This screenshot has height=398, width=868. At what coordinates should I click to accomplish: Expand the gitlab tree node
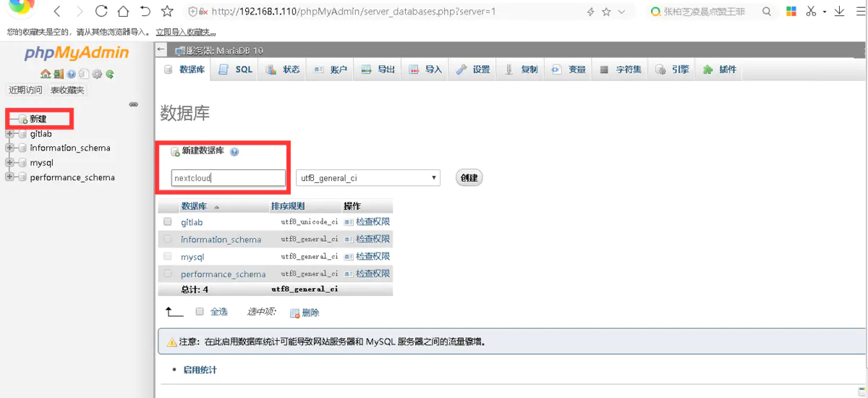[x=9, y=133]
